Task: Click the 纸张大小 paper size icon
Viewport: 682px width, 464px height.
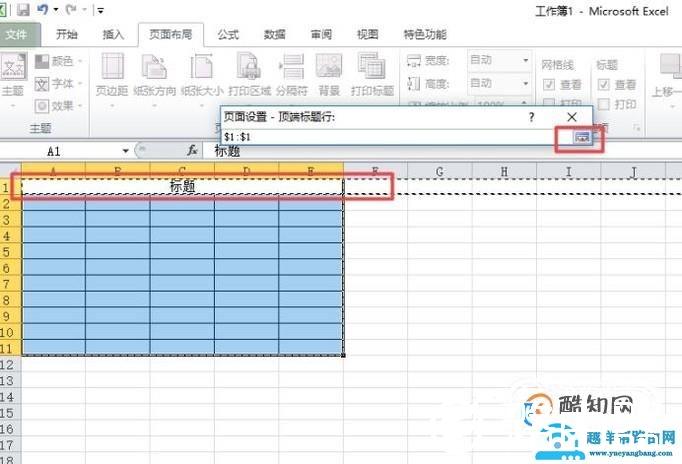Action: tap(202, 67)
